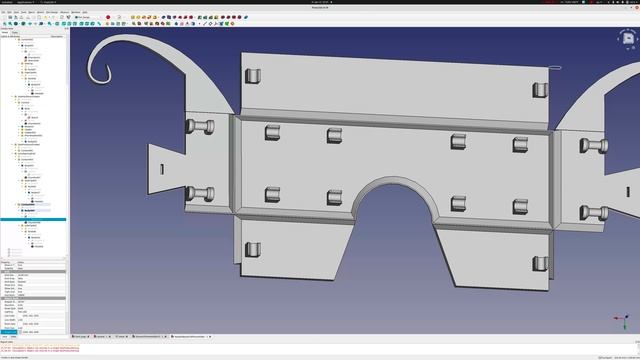The width and height of the screenshot is (640, 360).
Task: Select the highlighted Shape Color property name
Action: click(9, 332)
